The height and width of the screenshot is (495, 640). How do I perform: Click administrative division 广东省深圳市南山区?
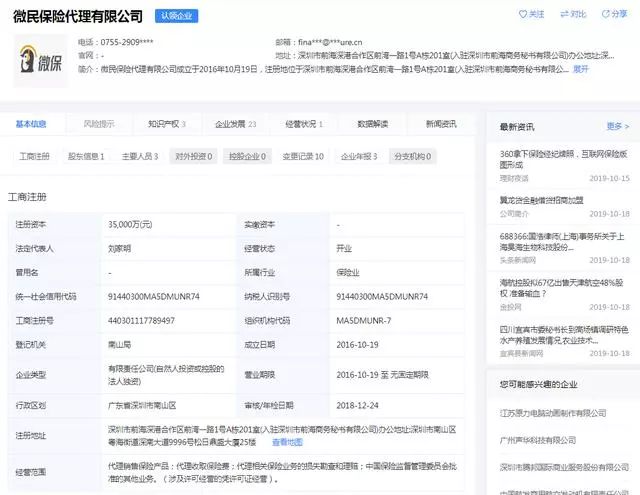click(142, 406)
